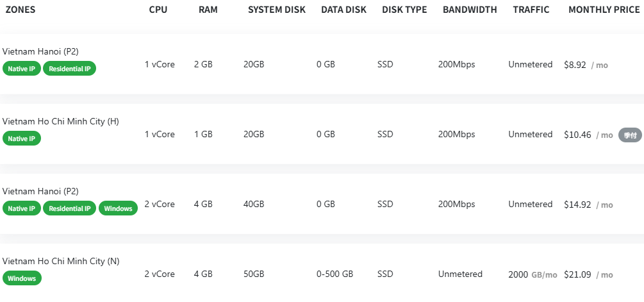This screenshot has height=302, width=644.
Task: Click Windows badge on 2 vCore Hanoi plan
Action: (x=118, y=208)
